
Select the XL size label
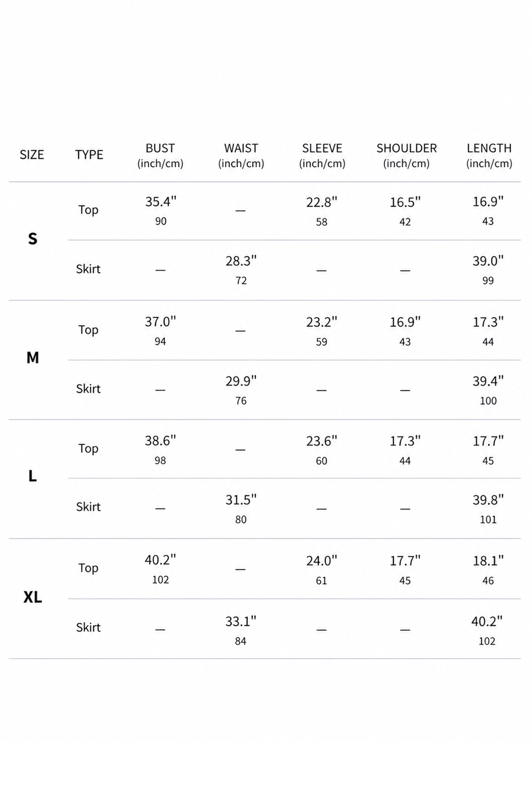pyautogui.click(x=32, y=597)
